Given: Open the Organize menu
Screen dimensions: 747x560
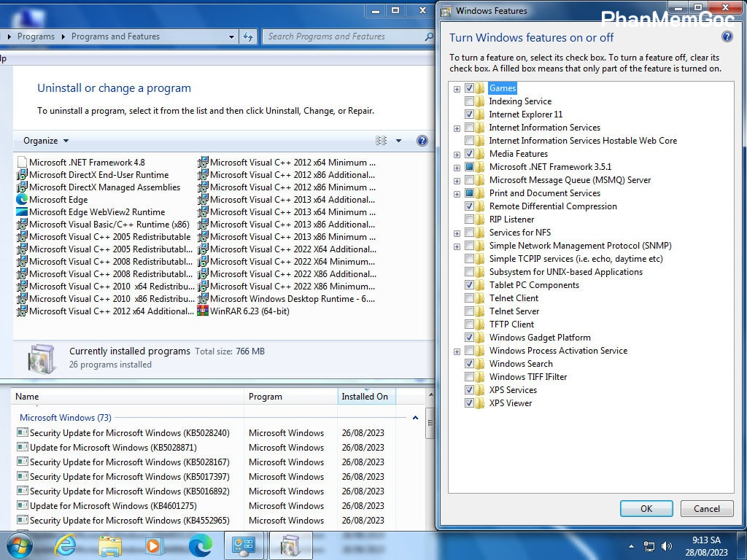Looking at the screenshot, I should click(46, 141).
